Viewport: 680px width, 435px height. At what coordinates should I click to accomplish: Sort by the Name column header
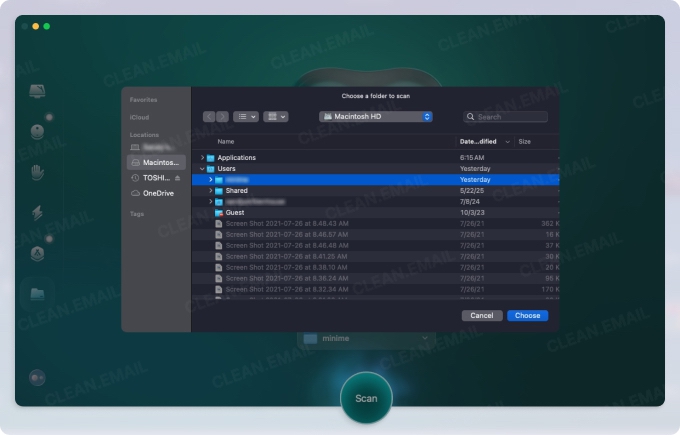point(226,141)
